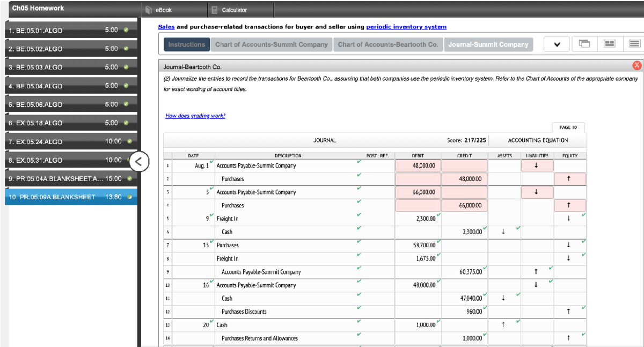Collapse the homework sidebar with the arrow button

click(x=139, y=160)
